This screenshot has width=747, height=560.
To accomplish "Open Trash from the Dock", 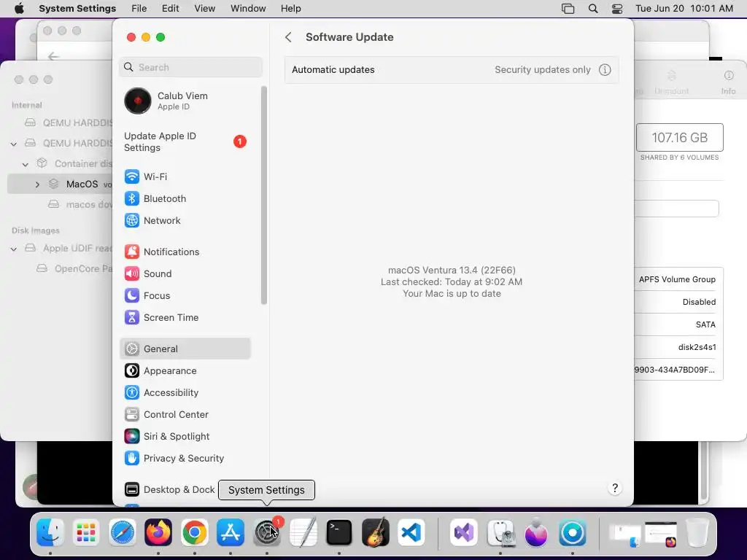I will point(697,532).
